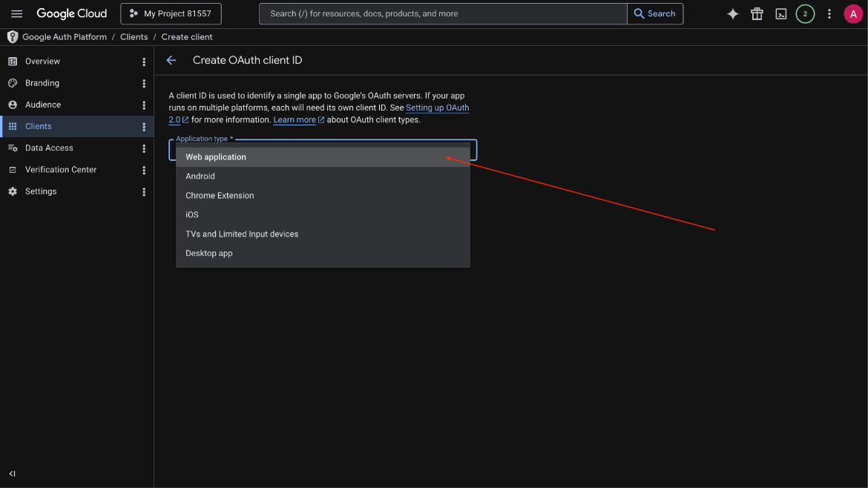The width and height of the screenshot is (868, 488).
Task: Activate Cloud Shell terminal icon
Action: 780,14
